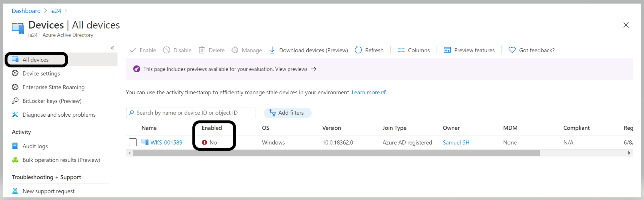
Task: Click the Refresh icon in toolbar
Action: (x=358, y=50)
